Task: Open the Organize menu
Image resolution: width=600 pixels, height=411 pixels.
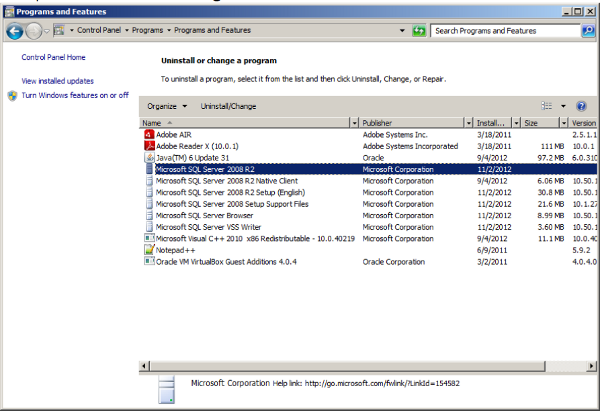Action: pyautogui.click(x=167, y=106)
